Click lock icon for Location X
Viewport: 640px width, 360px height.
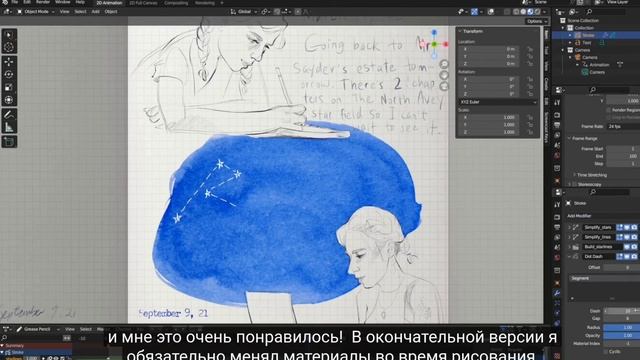[x=530, y=49]
